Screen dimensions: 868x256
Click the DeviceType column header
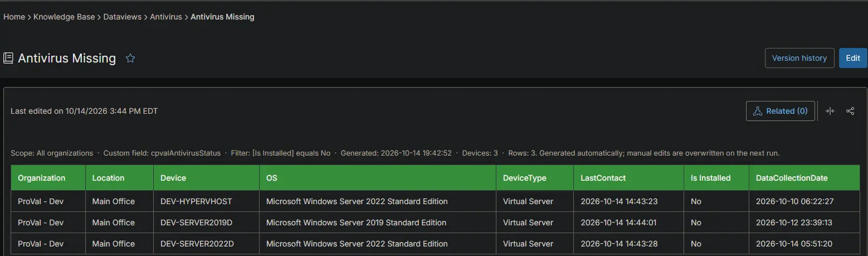pyautogui.click(x=534, y=178)
